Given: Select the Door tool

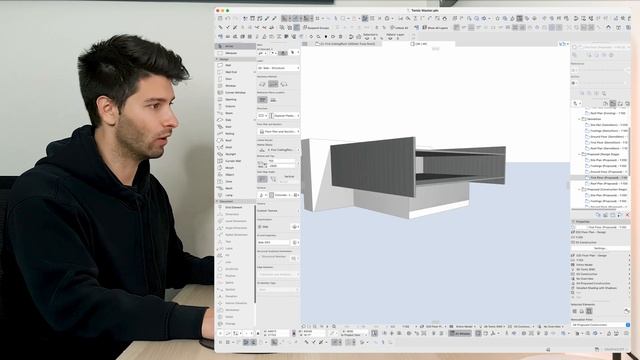Looking at the screenshot, I should tap(235, 79).
